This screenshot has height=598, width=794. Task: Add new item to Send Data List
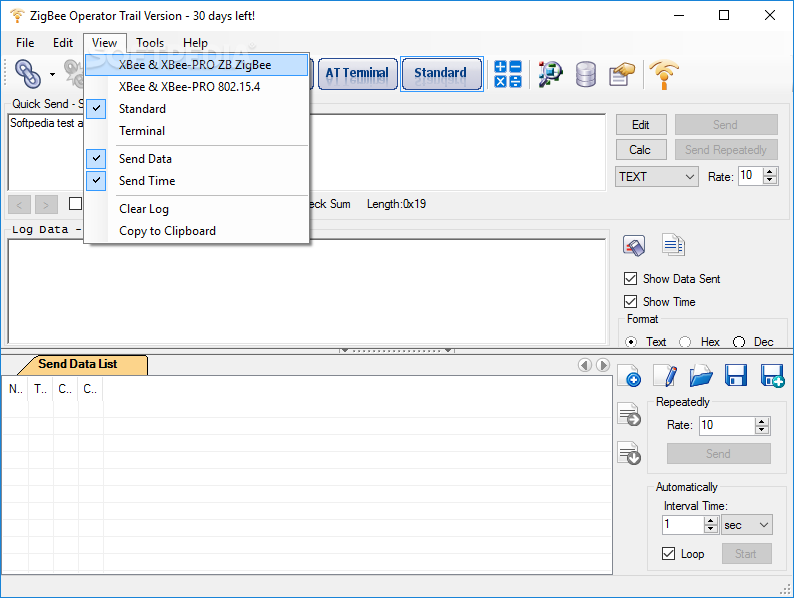(x=629, y=375)
